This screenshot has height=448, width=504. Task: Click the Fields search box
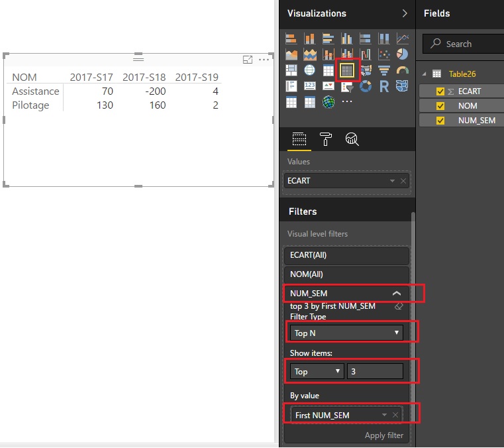pos(463,44)
